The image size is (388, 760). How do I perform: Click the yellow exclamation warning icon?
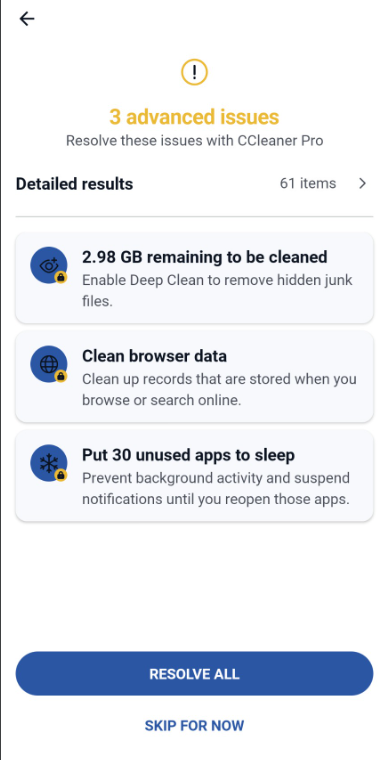(194, 73)
